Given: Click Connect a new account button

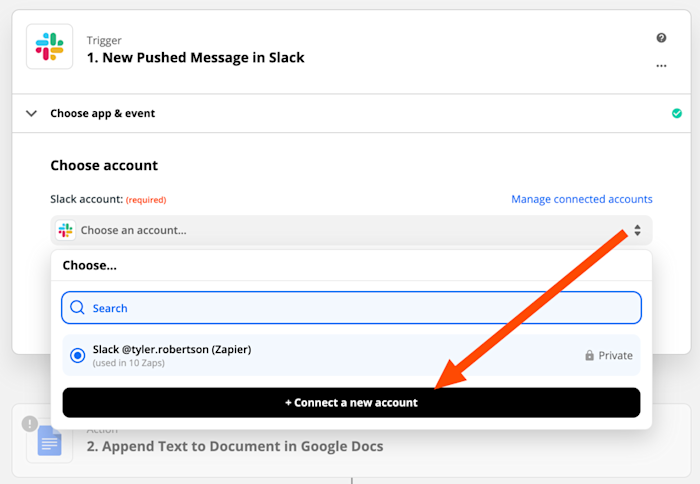Looking at the screenshot, I should pyautogui.click(x=351, y=403).
